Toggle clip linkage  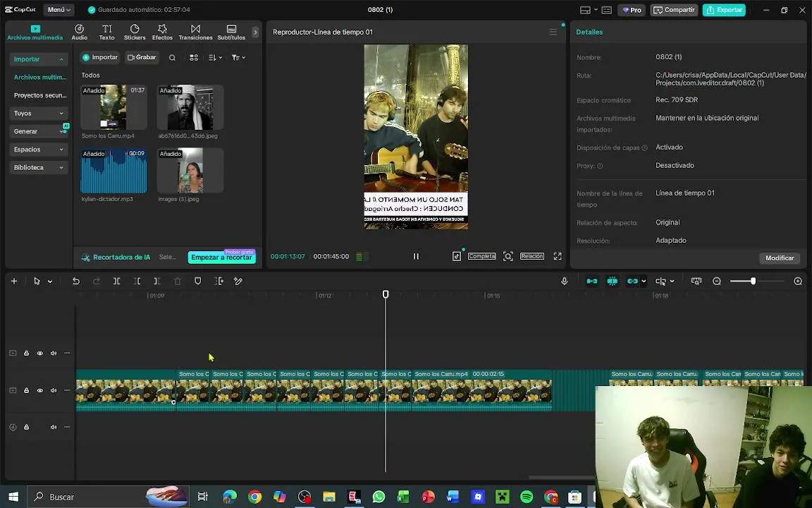click(x=632, y=281)
